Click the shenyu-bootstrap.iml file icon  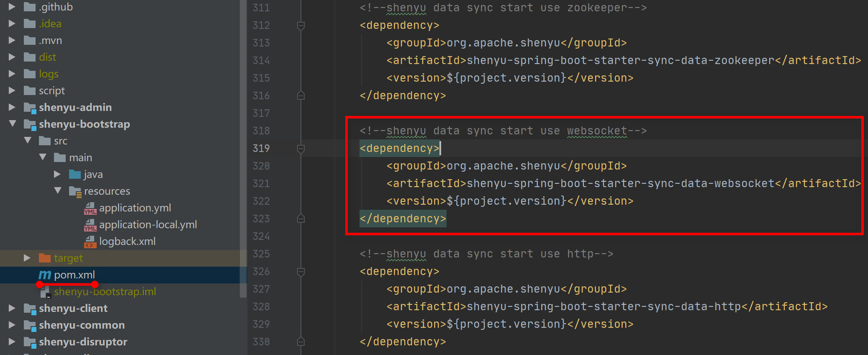pyautogui.click(x=45, y=292)
